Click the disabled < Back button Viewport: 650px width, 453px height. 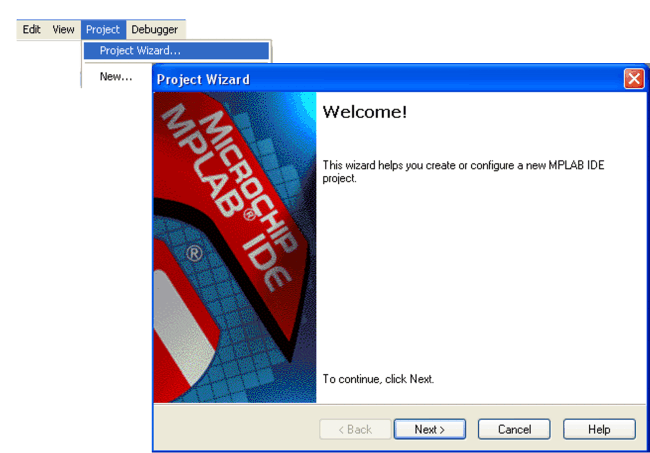coord(355,429)
